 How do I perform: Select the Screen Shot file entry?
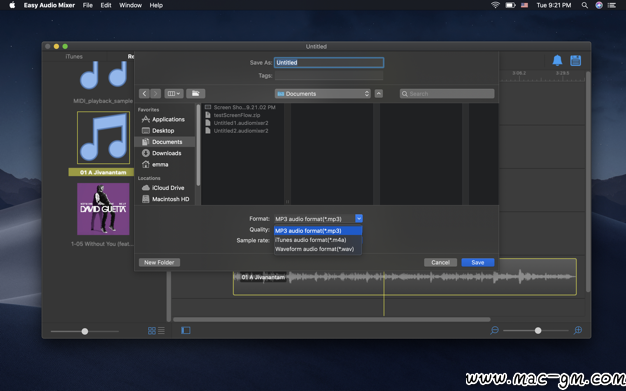(243, 107)
